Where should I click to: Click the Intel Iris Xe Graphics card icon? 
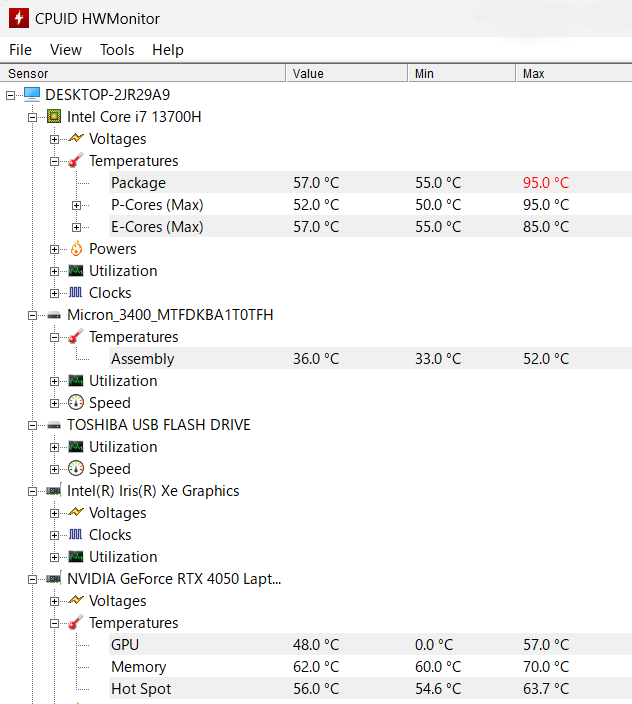point(54,490)
